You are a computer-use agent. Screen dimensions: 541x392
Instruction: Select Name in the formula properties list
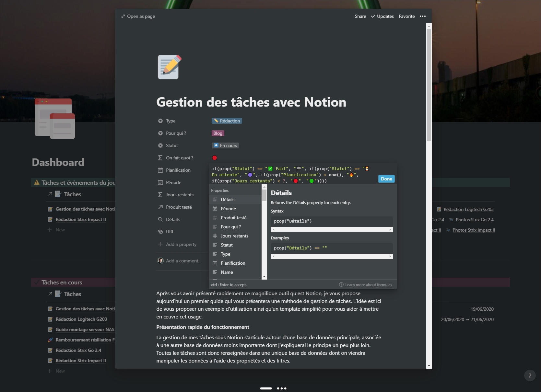click(x=235, y=272)
